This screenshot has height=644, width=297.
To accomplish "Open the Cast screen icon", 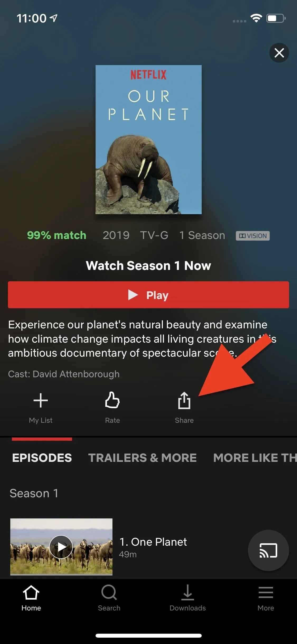I will coord(268,550).
